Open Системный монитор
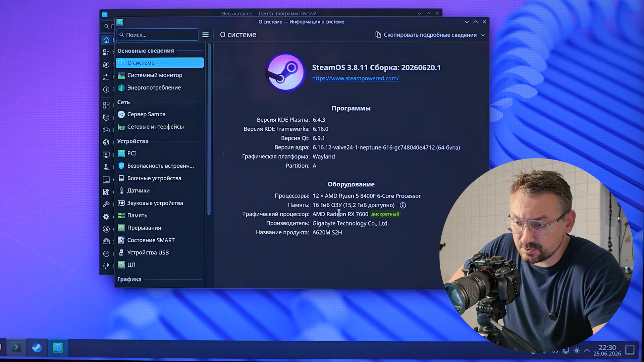This screenshot has width=644, height=362. [160, 75]
